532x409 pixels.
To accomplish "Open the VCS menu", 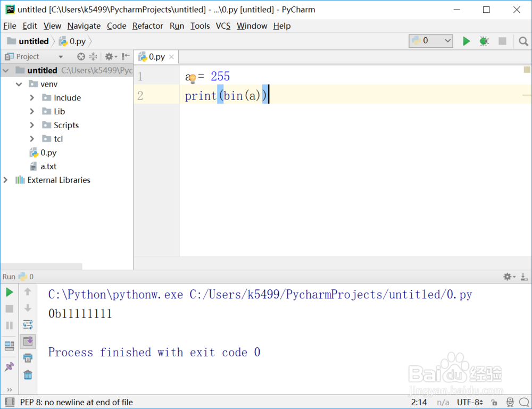I will 223,26.
